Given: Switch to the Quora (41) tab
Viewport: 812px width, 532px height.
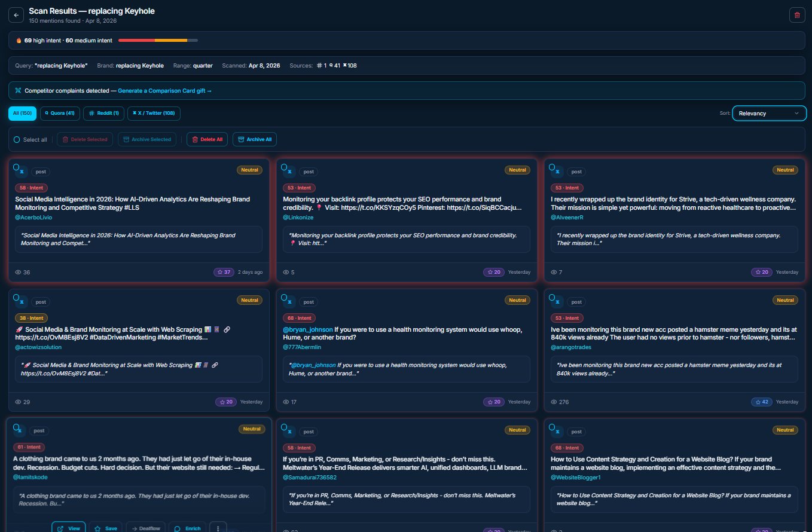Looking at the screenshot, I should [60, 113].
